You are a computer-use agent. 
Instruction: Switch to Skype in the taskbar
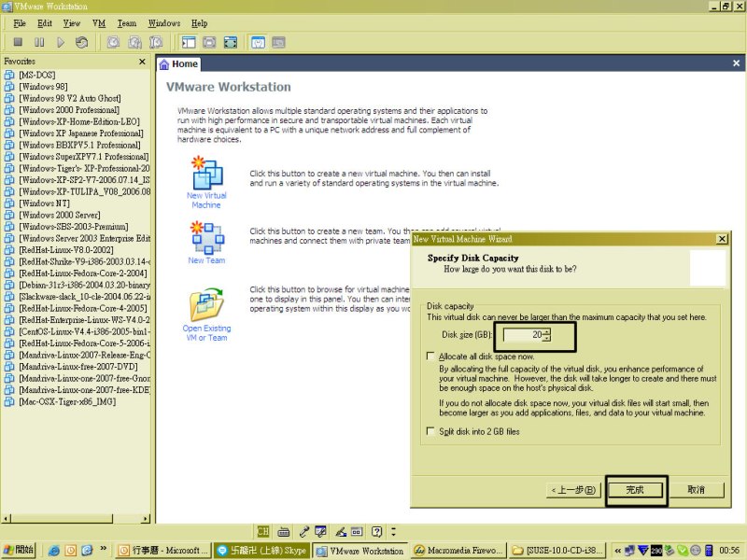(260, 551)
